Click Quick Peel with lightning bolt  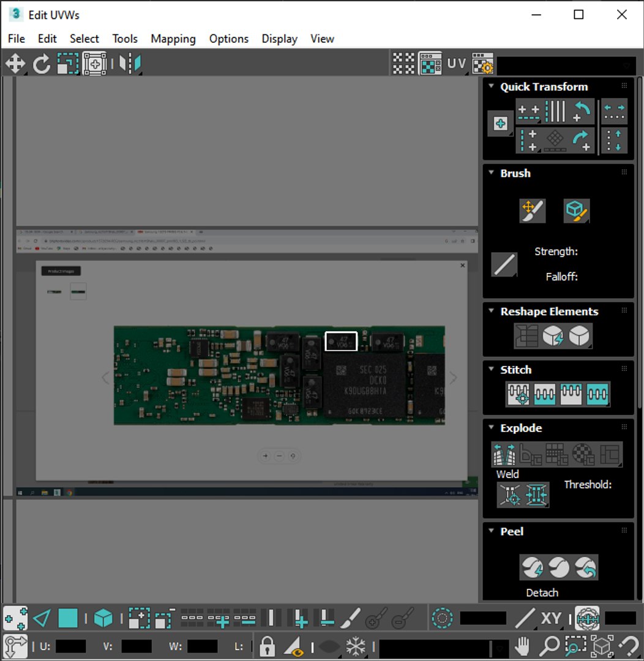click(533, 567)
